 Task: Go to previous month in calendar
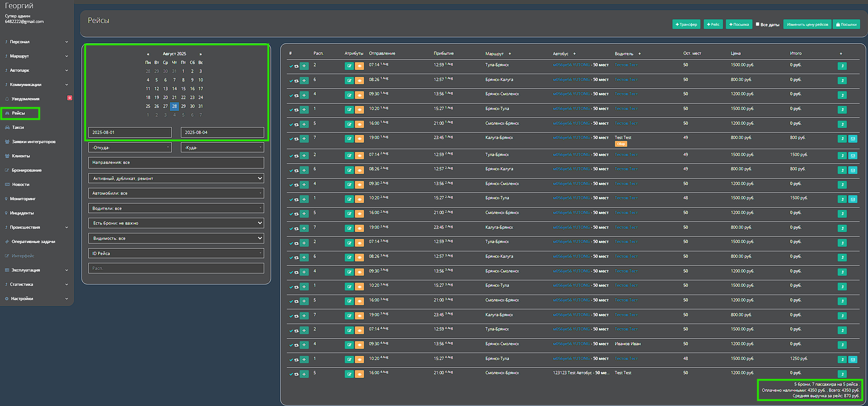click(148, 54)
